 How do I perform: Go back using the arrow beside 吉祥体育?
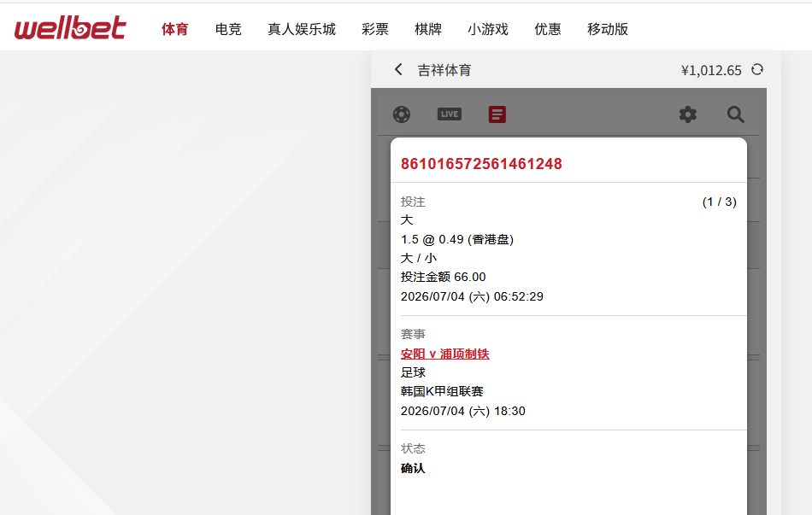click(398, 69)
